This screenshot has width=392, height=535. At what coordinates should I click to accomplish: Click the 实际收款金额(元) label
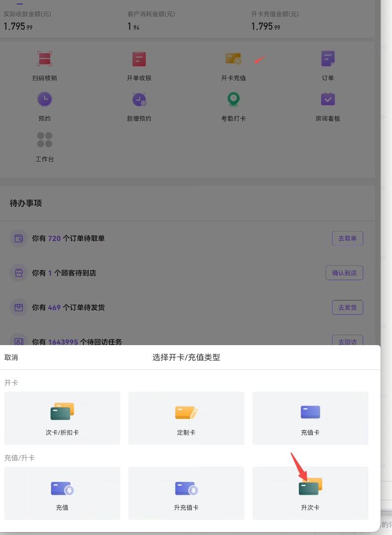(27, 14)
